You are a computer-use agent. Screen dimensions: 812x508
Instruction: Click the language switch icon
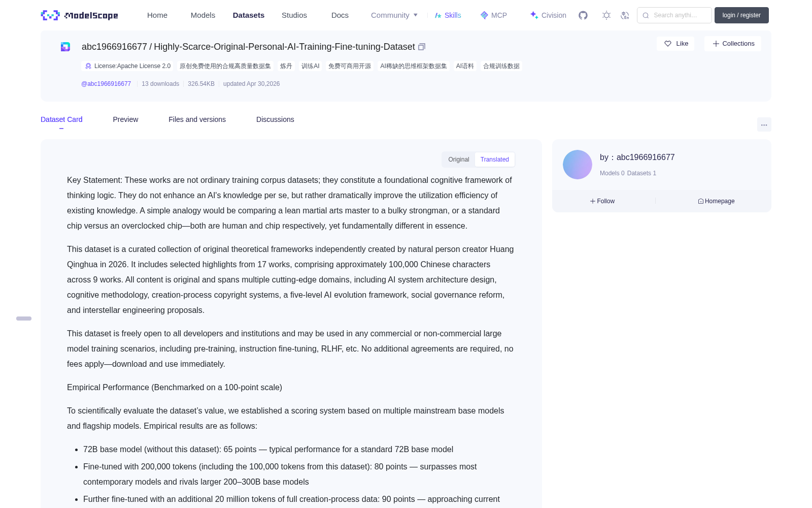625,15
